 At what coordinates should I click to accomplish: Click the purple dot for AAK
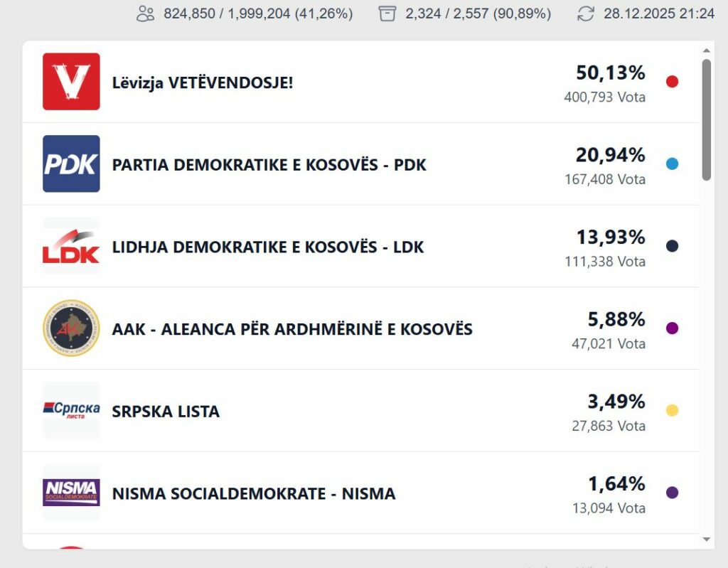coord(672,328)
